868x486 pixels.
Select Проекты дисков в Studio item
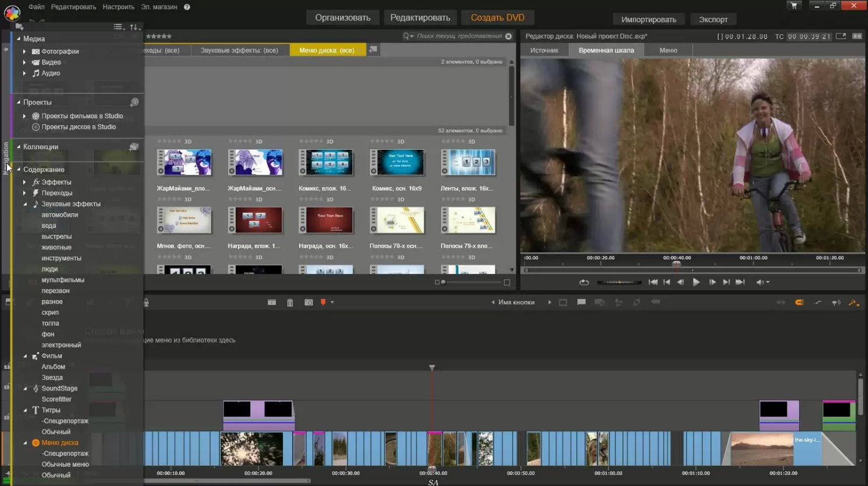[79, 127]
